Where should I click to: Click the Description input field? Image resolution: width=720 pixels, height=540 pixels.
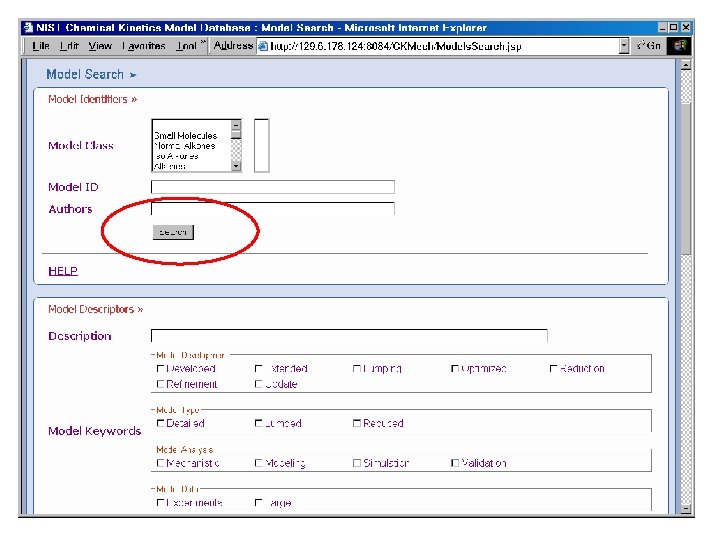click(x=349, y=336)
